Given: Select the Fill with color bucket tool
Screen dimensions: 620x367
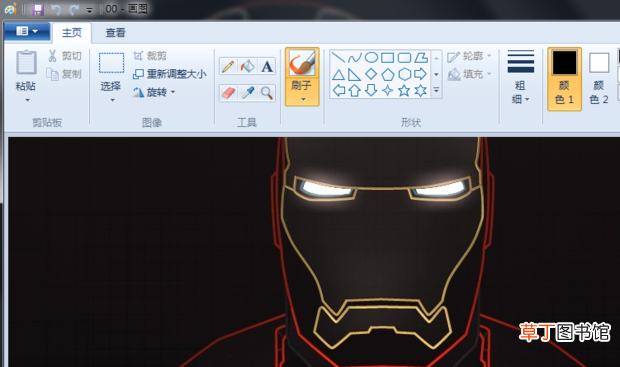Looking at the screenshot, I should (248, 67).
